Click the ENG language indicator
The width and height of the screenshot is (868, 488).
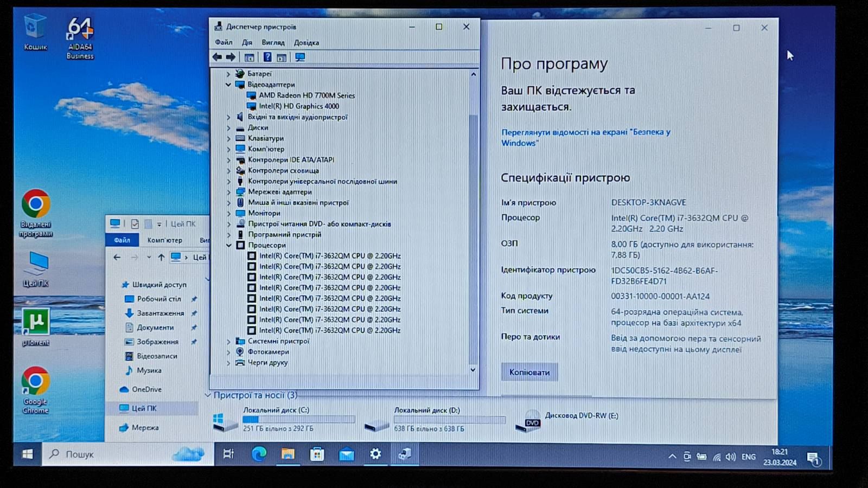(749, 457)
